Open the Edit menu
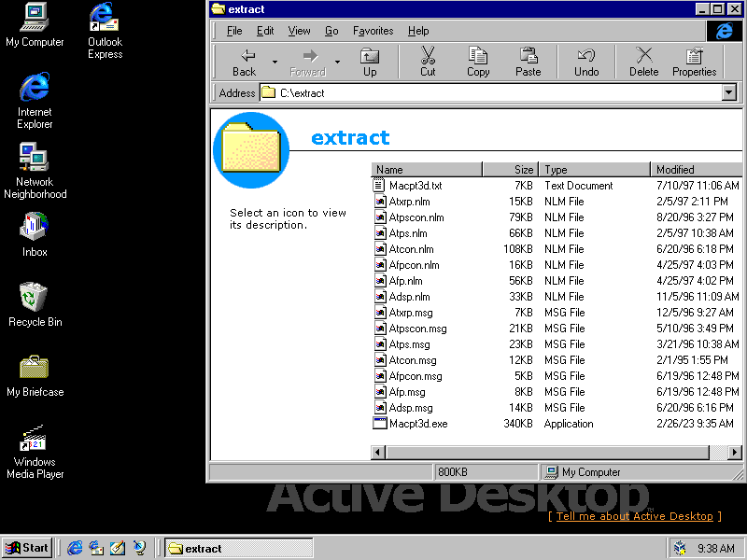This screenshot has height=560, width=747. coord(265,31)
